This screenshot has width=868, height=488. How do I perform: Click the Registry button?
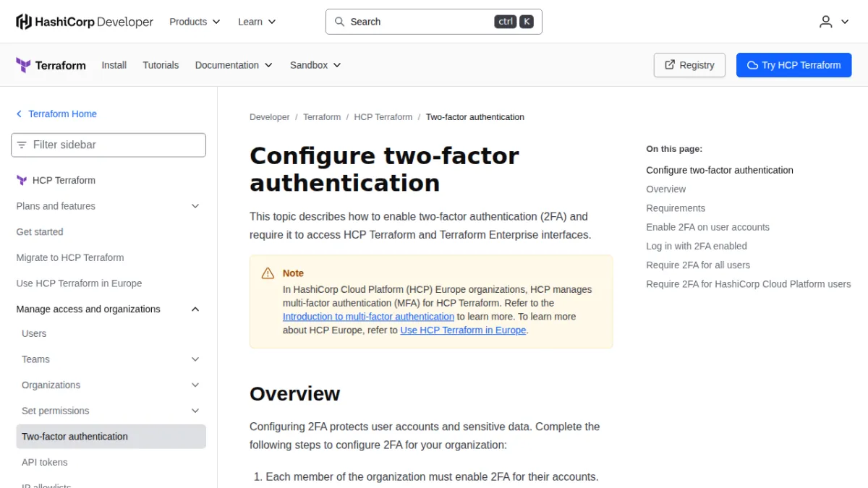(689, 65)
